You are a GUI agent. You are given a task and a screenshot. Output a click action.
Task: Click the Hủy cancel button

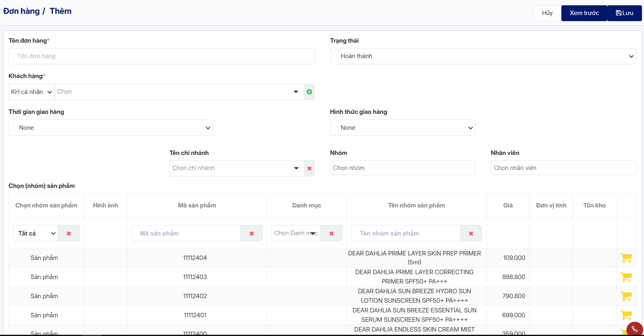point(547,13)
